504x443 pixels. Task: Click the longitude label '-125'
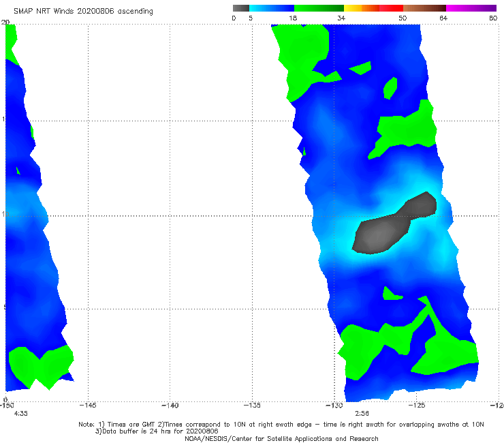[x=417, y=406]
